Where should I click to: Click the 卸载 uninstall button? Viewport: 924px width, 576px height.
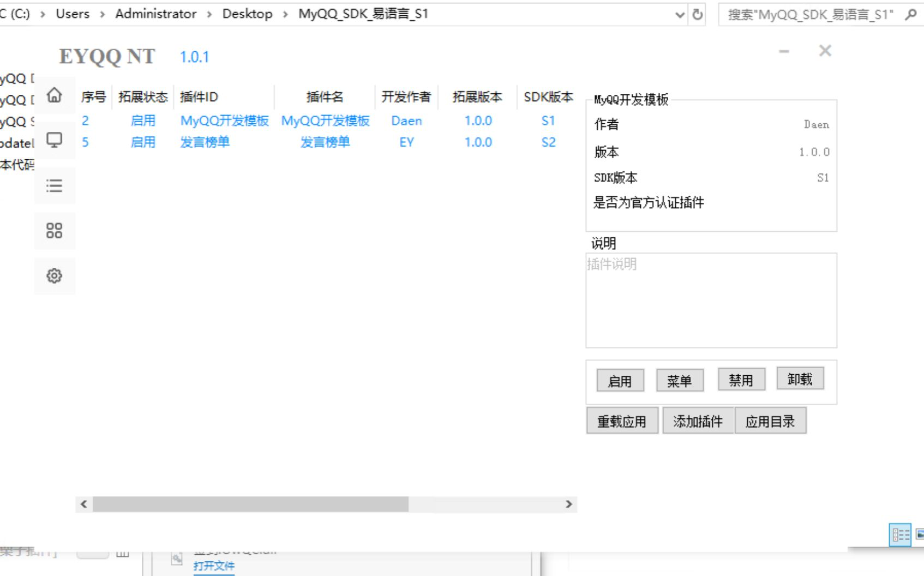[x=800, y=379]
